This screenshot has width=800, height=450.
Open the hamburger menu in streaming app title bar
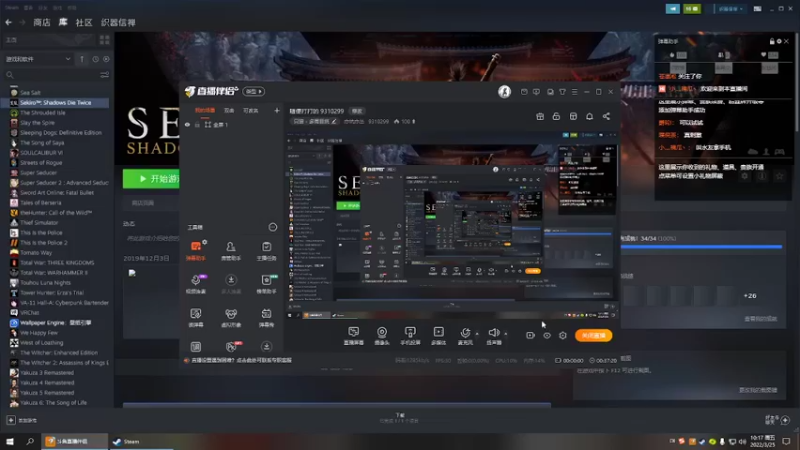point(574,92)
